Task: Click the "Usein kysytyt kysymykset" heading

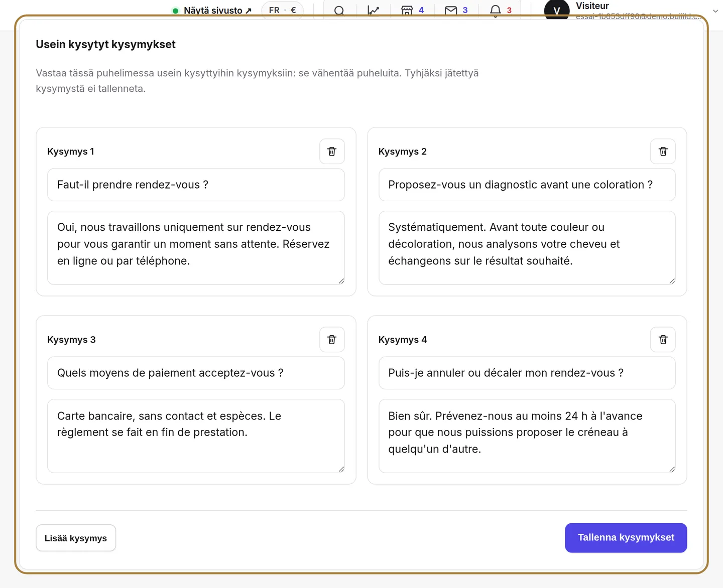Action: [105, 44]
